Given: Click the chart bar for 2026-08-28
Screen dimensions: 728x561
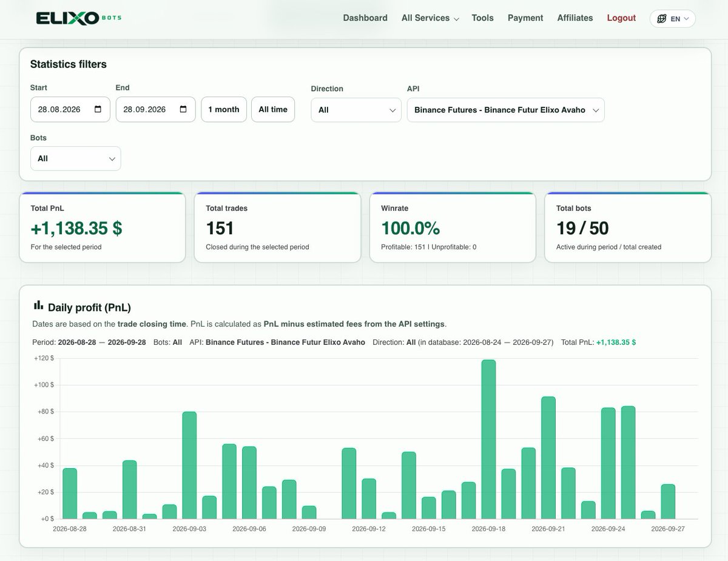Looking at the screenshot, I should 70,494.
